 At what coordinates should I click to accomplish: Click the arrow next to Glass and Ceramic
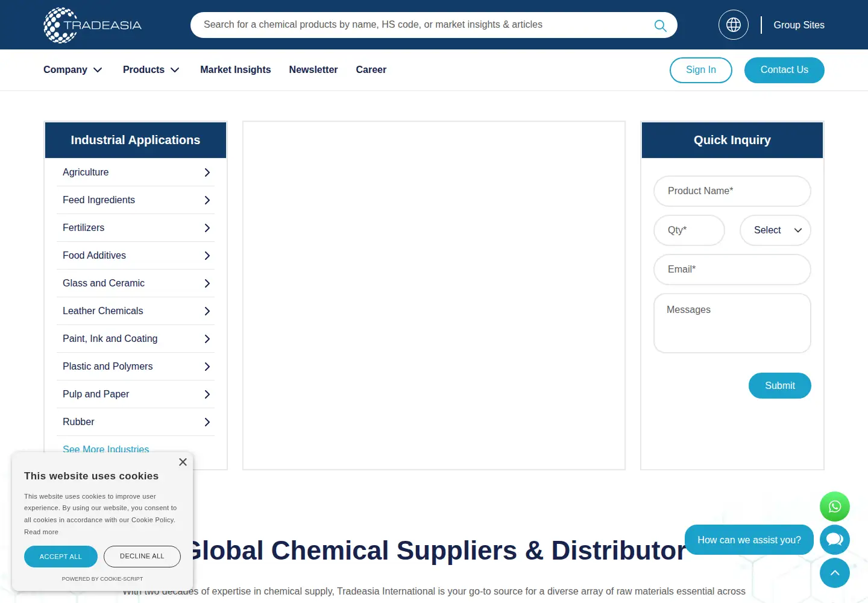pos(207,283)
